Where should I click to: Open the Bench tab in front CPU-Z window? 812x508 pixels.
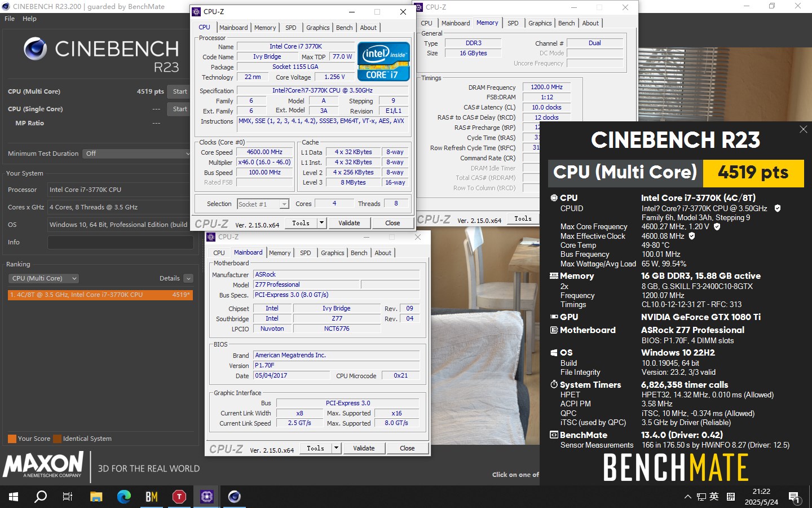344,28
